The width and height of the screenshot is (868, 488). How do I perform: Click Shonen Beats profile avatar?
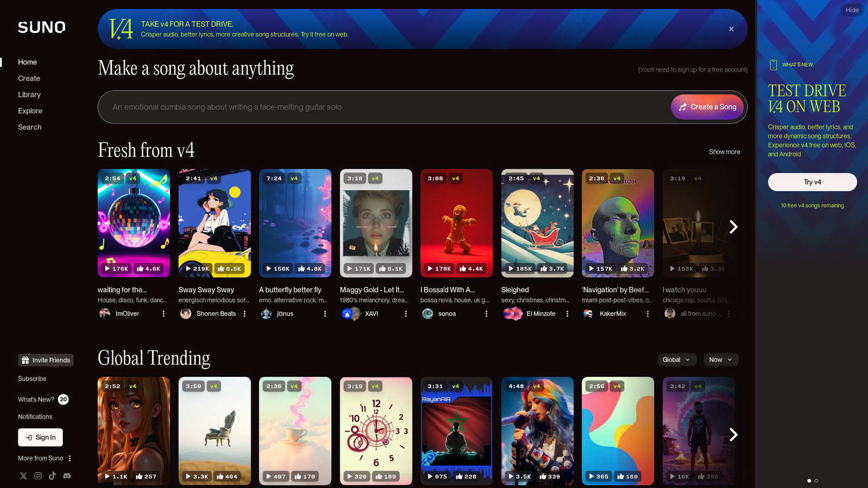click(x=186, y=313)
